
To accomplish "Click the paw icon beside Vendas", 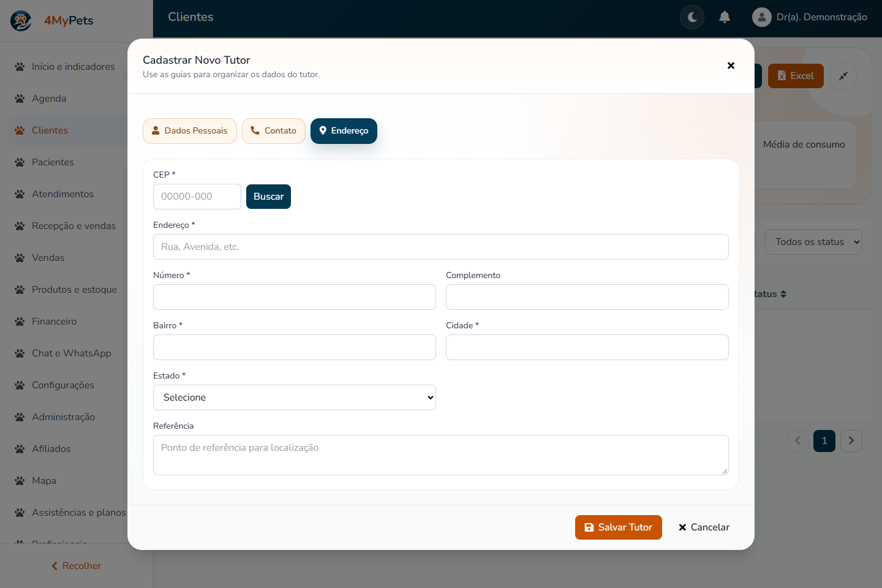I will pos(20,258).
